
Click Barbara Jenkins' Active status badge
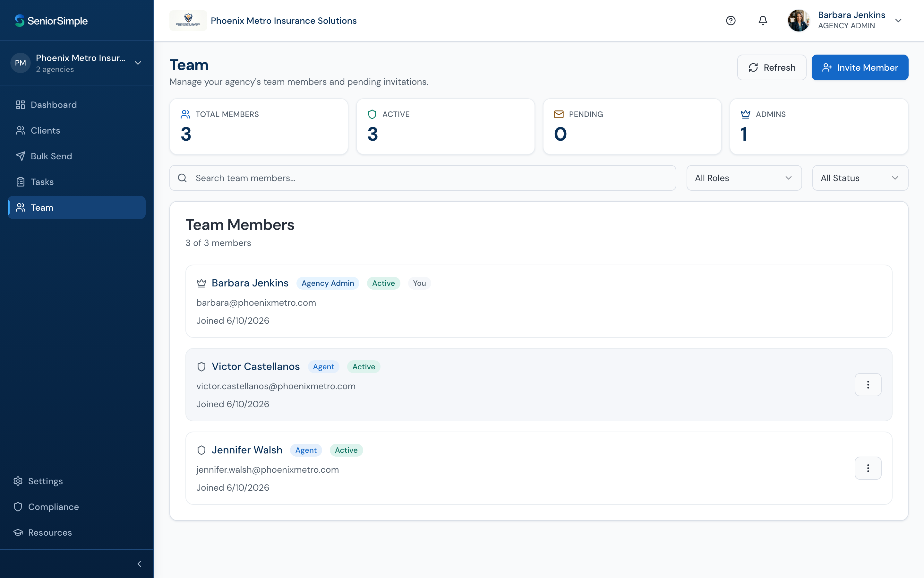tap(383, 283)
